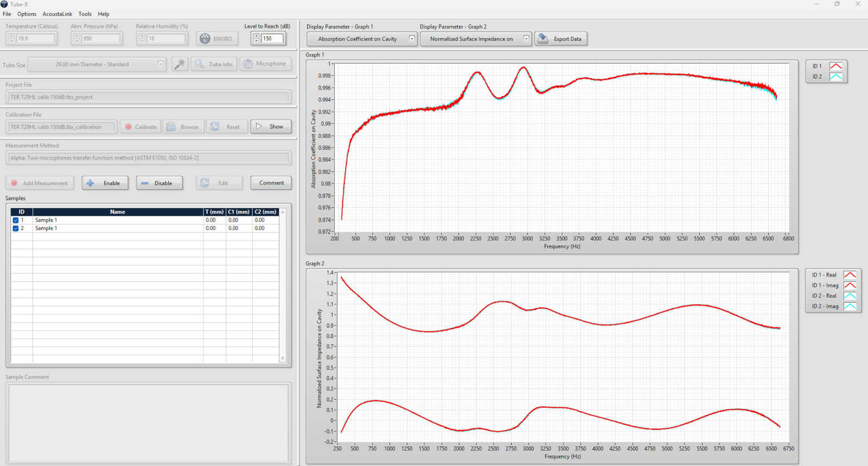Select the Name column header in samples table
This screenshot has width=868, height=466.
pyautogui.click(x=118, y=212)
